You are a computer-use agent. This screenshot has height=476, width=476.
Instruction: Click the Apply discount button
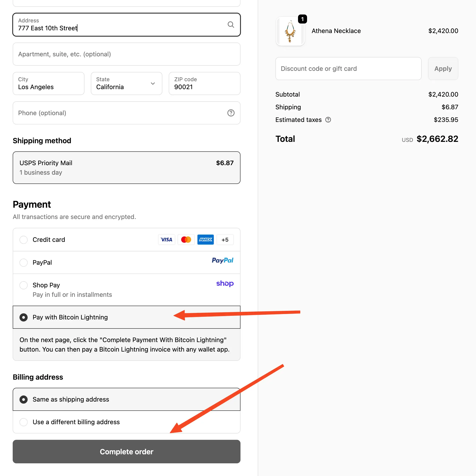point(443,69)
